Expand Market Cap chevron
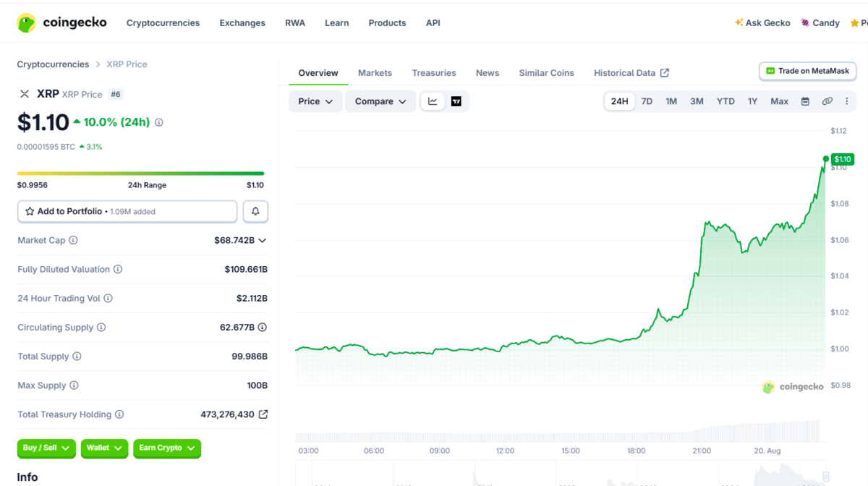The image size is (868, 486). point(263,240)
